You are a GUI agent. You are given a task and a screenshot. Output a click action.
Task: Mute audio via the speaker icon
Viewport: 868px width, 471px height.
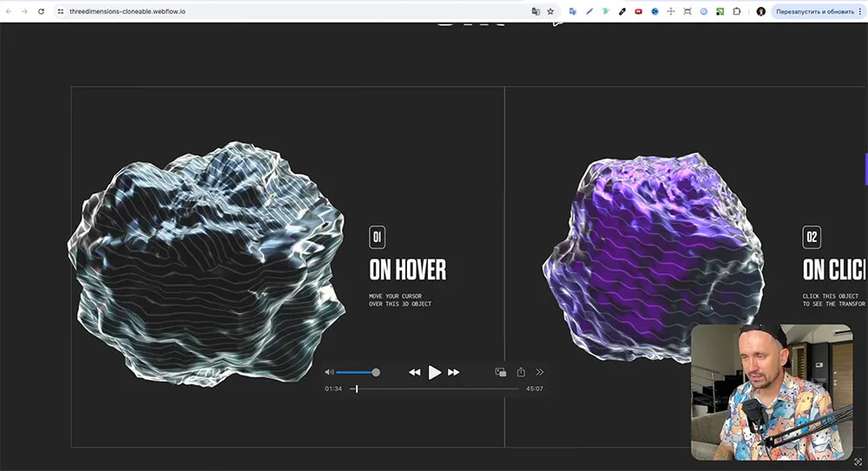point(329,372)
